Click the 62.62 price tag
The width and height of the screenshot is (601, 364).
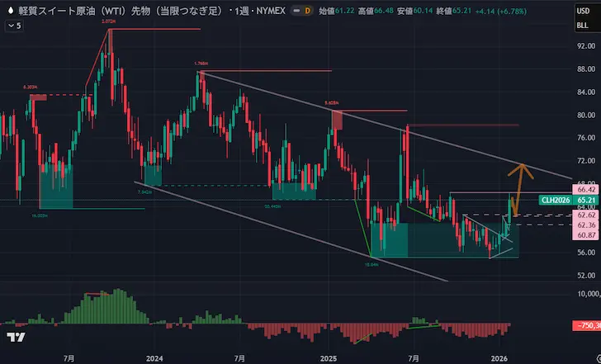(586, 215)
